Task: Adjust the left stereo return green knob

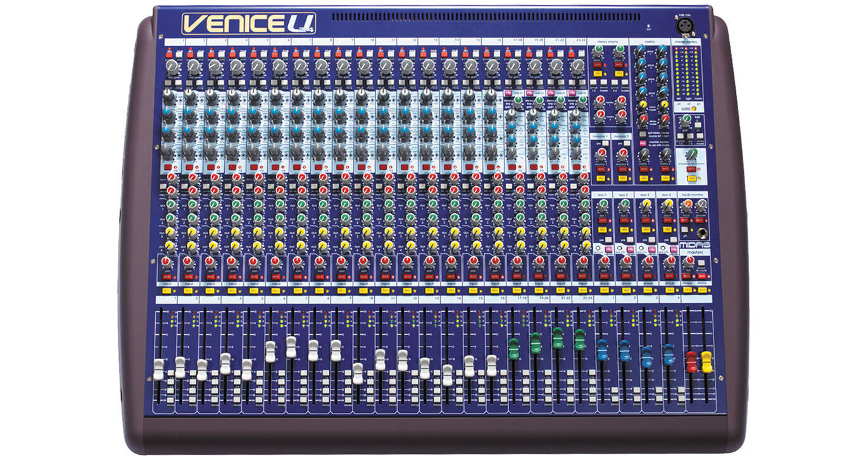Action: tap(596, 52)
